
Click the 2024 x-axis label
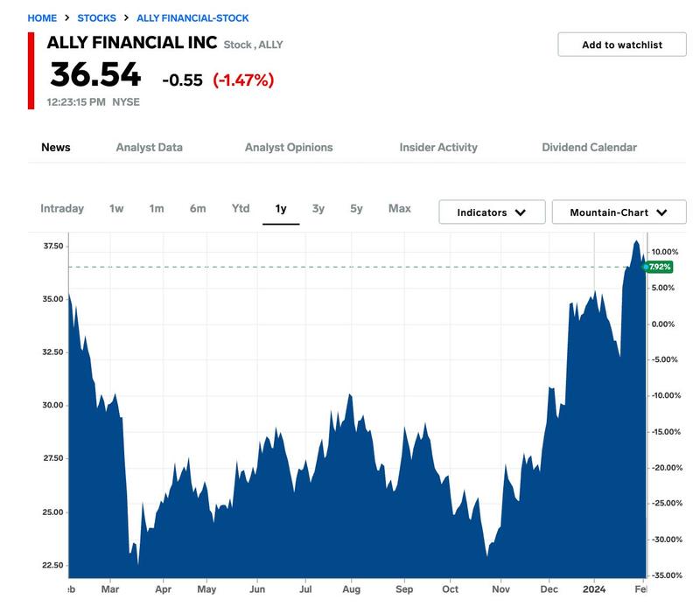(x=594, y=589)
